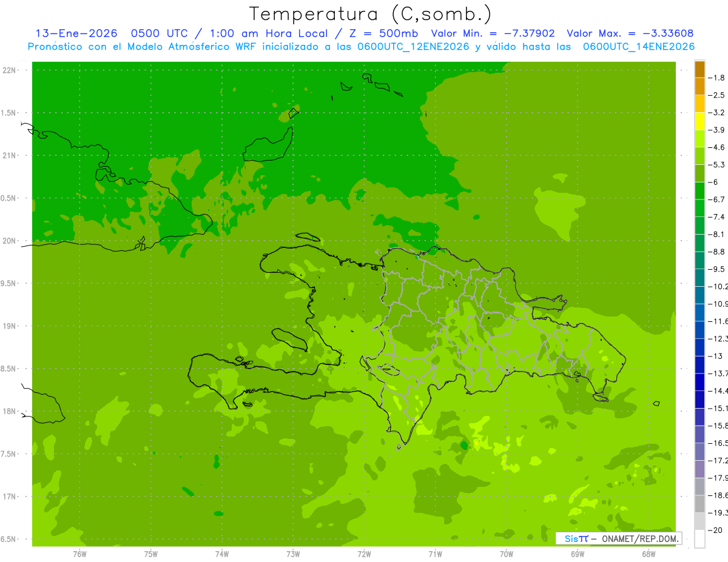Screen dimensions: 728x562
Task: Click the -20 colorbar value label
Action: [716, 530]
